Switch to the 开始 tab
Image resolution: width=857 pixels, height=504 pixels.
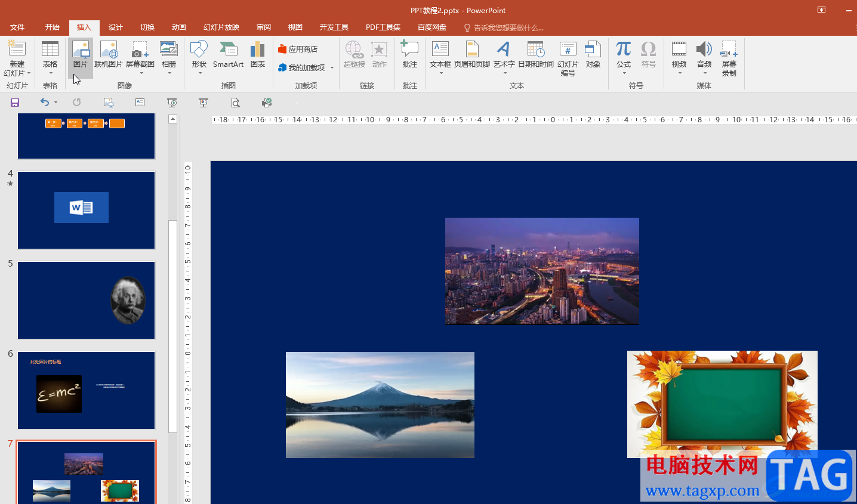coord(53,27)
